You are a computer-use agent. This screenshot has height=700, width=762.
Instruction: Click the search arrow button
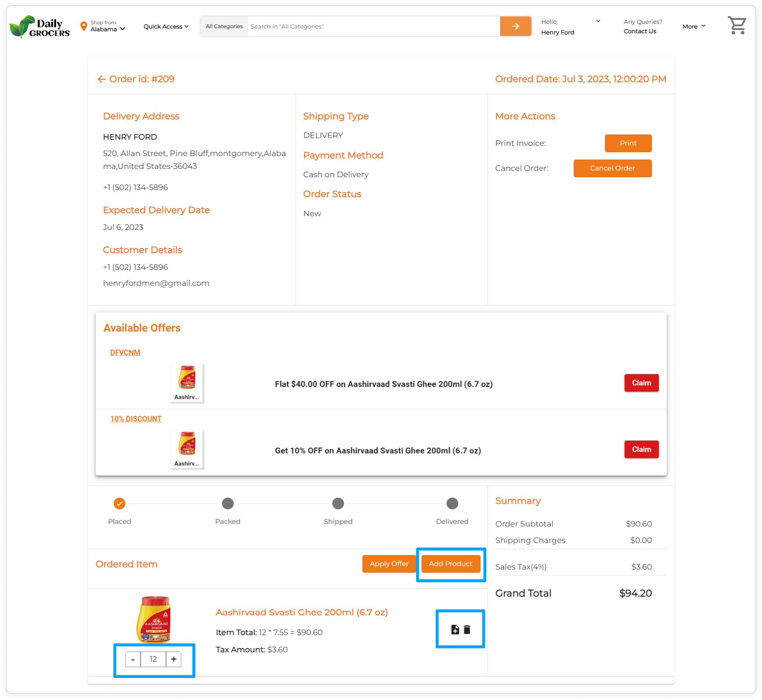tap(515, 26)
